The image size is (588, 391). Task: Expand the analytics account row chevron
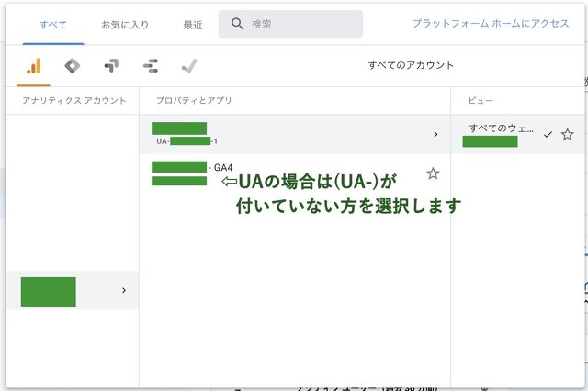[x=123, y=290]
